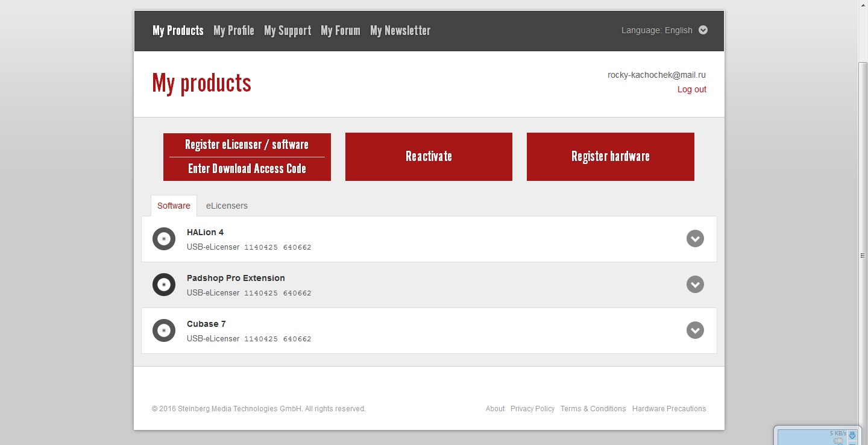Click the disc icon beside Cubase 7
Viewport: 868px width, 445px height.
(164, 330)
